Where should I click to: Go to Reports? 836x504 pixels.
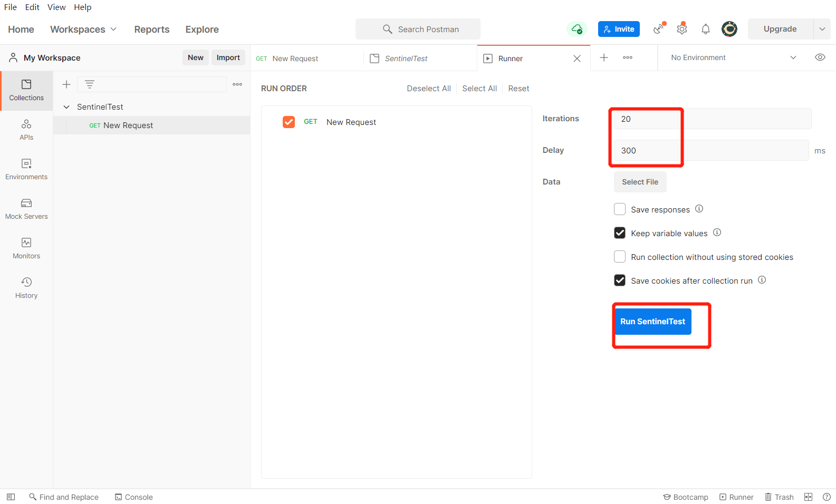coord(152,30)
